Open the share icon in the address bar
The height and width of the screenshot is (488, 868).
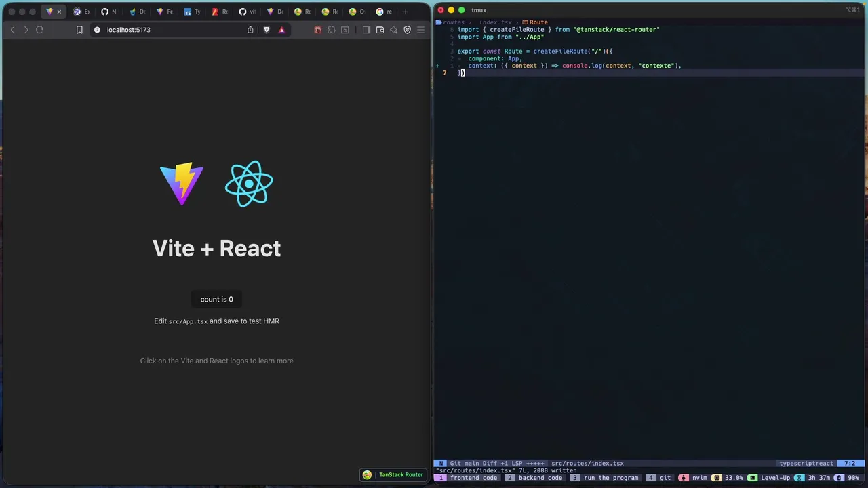[250, 30]
